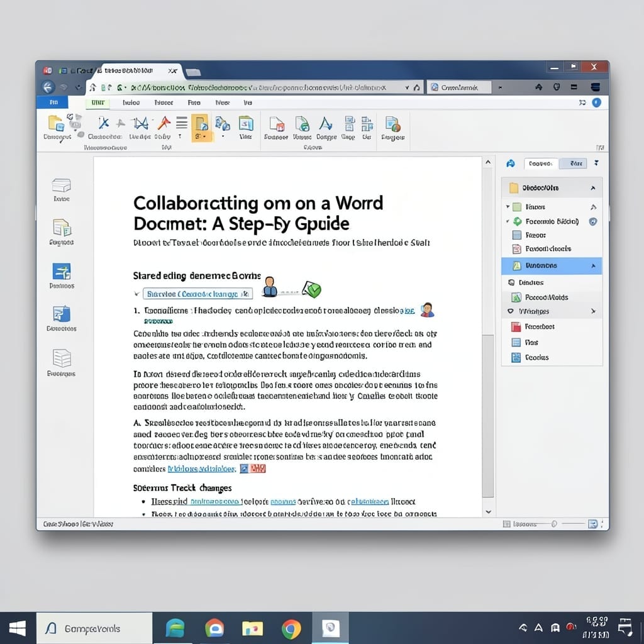Click the top gray sidebar icon left of page
Viewport: 644px width, 644px height.
[61, 186]
